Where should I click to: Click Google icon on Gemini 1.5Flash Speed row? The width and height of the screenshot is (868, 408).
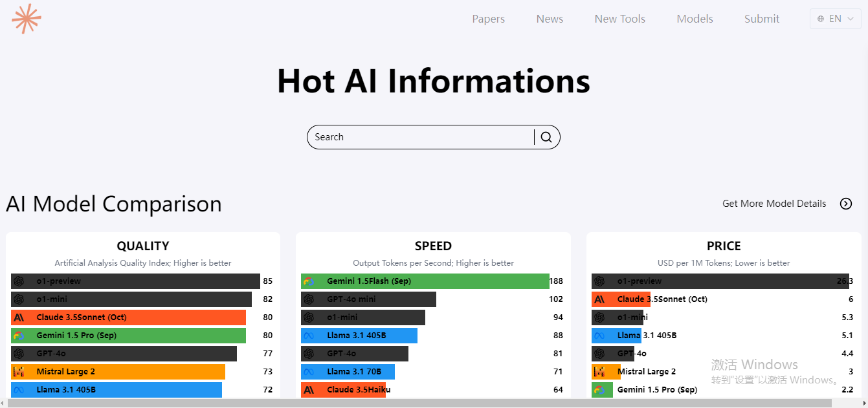[309, 281]
